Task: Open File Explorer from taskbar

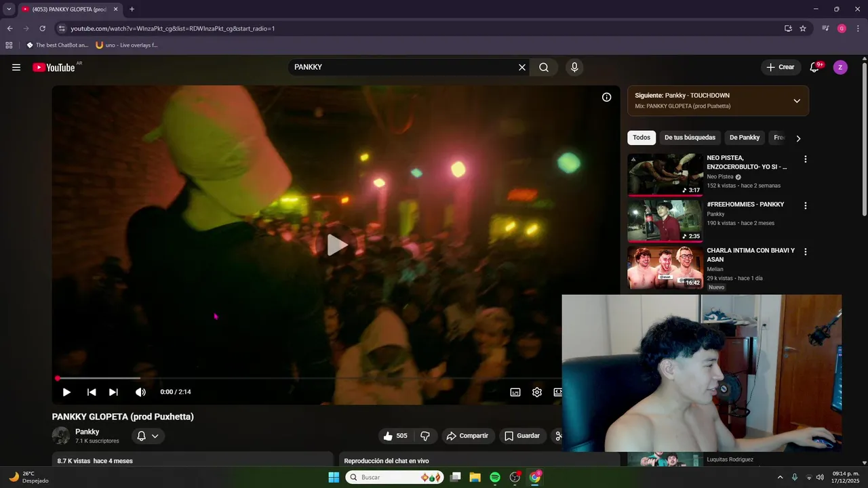Action: coord(475,477)
